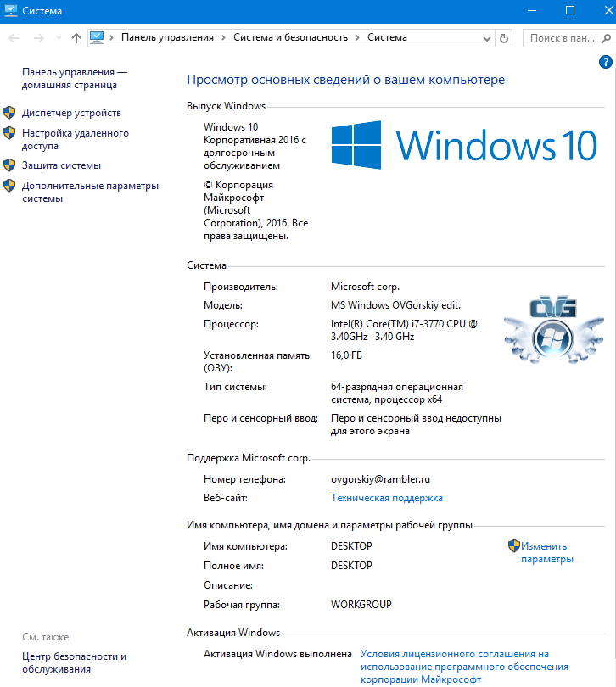Click the workgroup value «WORKGROUP»
The height and width of the screenshot is (687, 616).
(x=361, y=605)
